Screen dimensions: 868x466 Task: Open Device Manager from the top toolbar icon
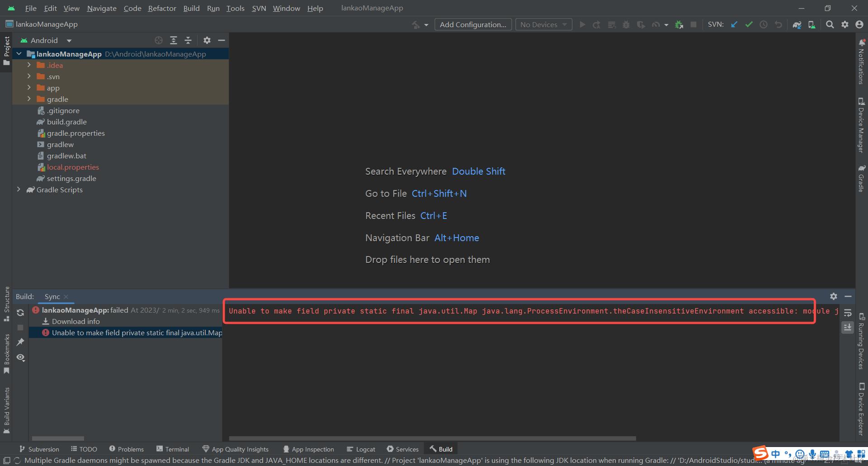(x=812, y=25)
